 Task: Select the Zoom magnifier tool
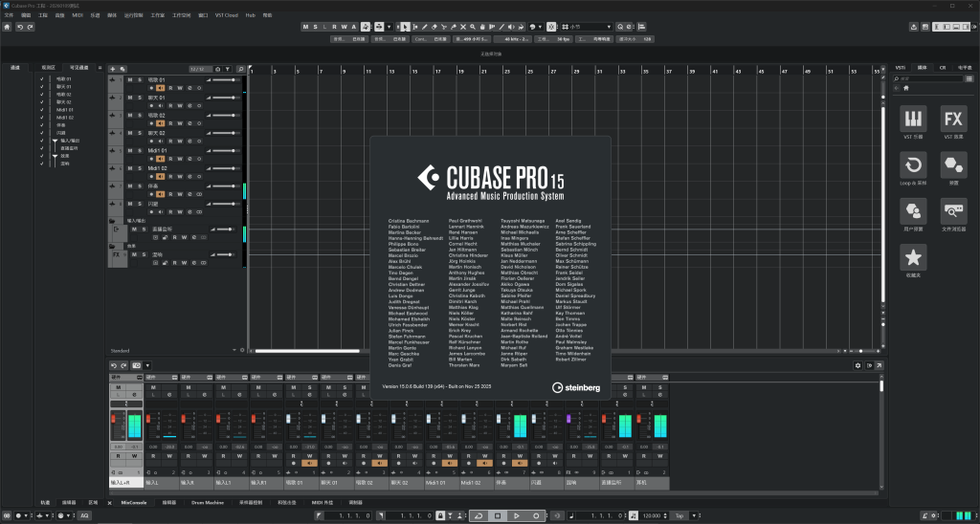[x=473, y=27]
